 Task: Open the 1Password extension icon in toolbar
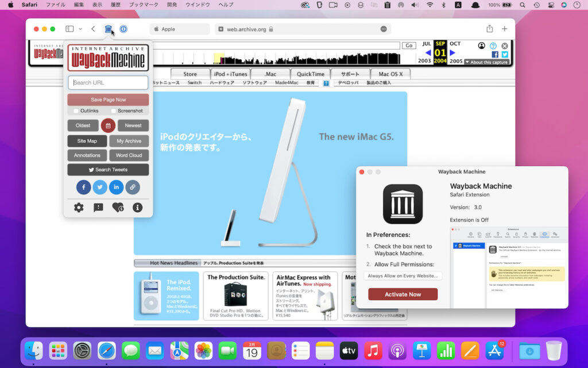[123, 29]
